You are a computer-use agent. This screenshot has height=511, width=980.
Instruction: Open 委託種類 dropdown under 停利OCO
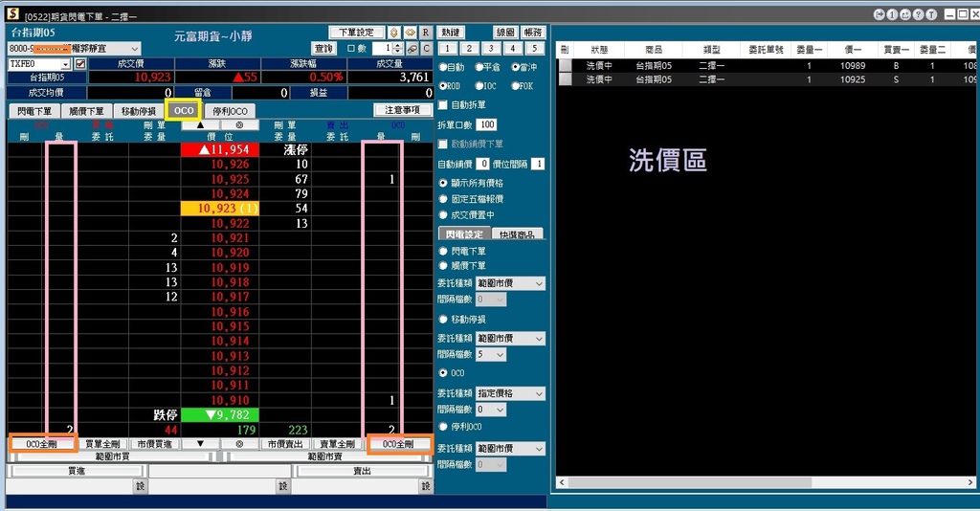[510, 449]
